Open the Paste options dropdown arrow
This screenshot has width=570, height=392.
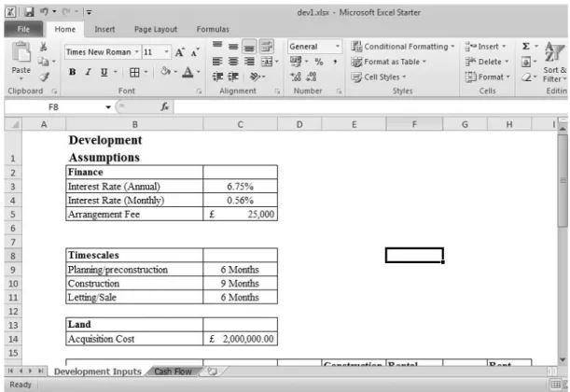click(21, 78)
